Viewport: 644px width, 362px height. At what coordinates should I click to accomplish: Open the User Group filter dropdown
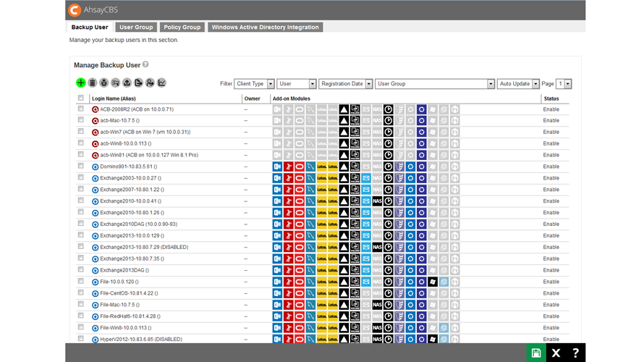[x=435, y=84]
